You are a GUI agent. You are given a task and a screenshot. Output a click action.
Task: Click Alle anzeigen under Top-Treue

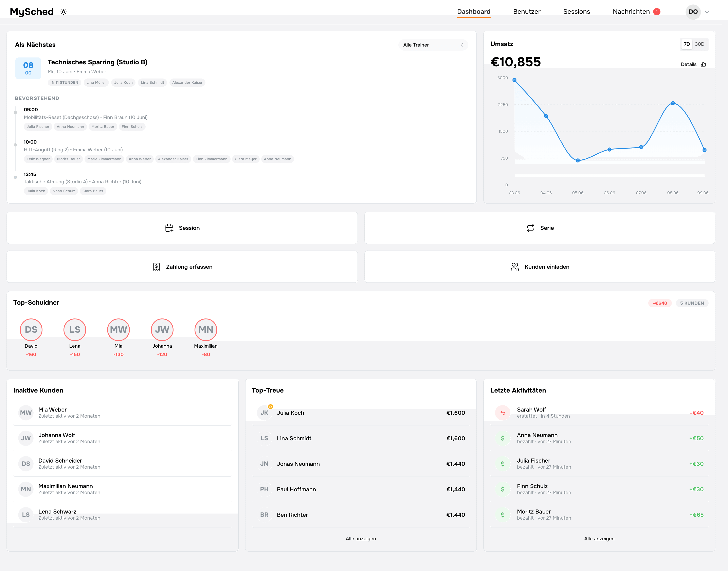pos(361,539)
